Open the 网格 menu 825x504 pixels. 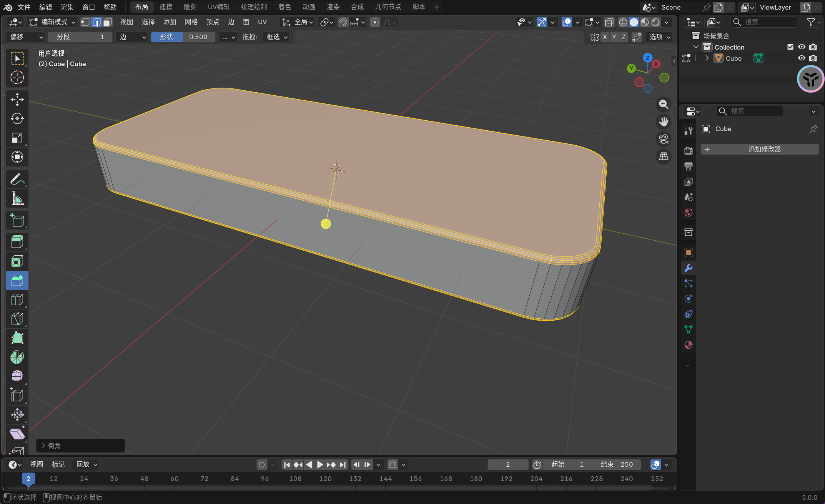coord(191,22)
